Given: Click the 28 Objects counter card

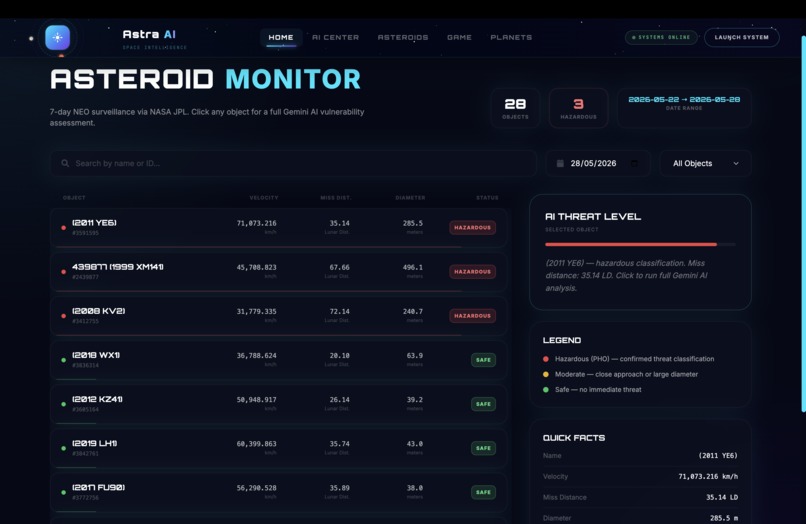Looking at the screenshot, I should tap(515, 108).
